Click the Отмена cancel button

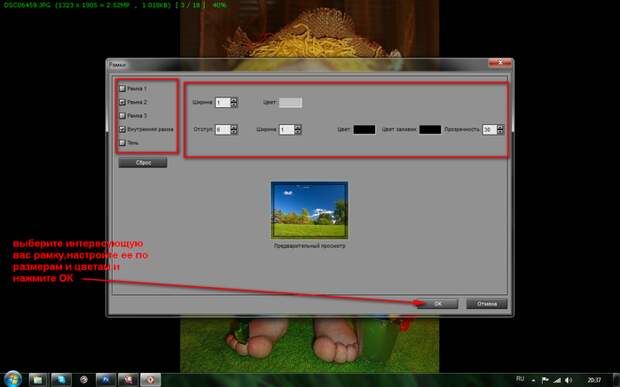coord(487,304)
